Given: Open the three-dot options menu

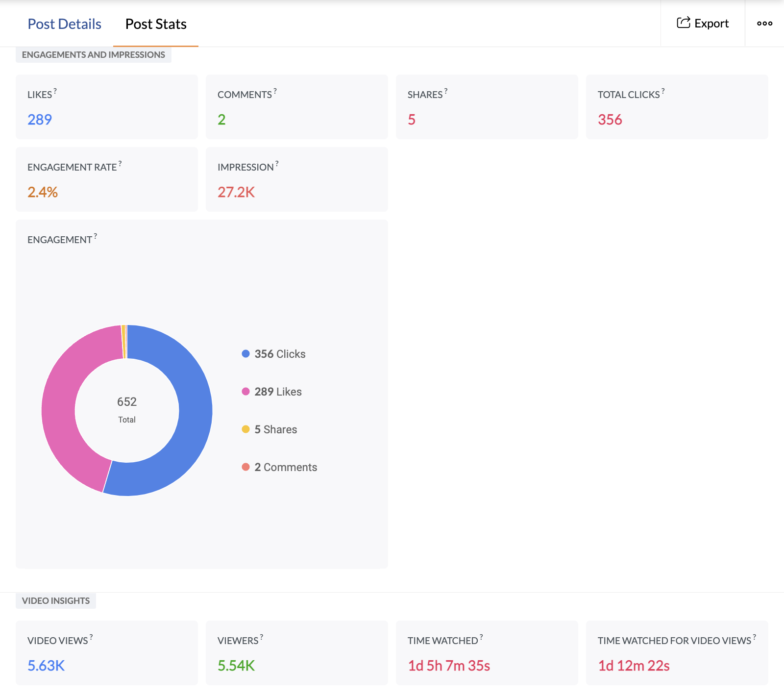Looking at the screenshot, I should pyautogui.click(x=764, y=23).
